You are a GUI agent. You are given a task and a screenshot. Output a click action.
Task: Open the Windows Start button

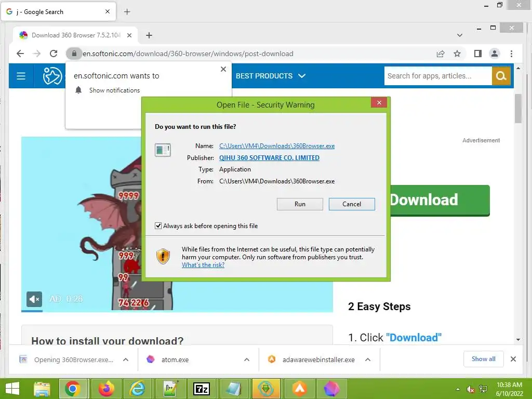coord(12,389)
